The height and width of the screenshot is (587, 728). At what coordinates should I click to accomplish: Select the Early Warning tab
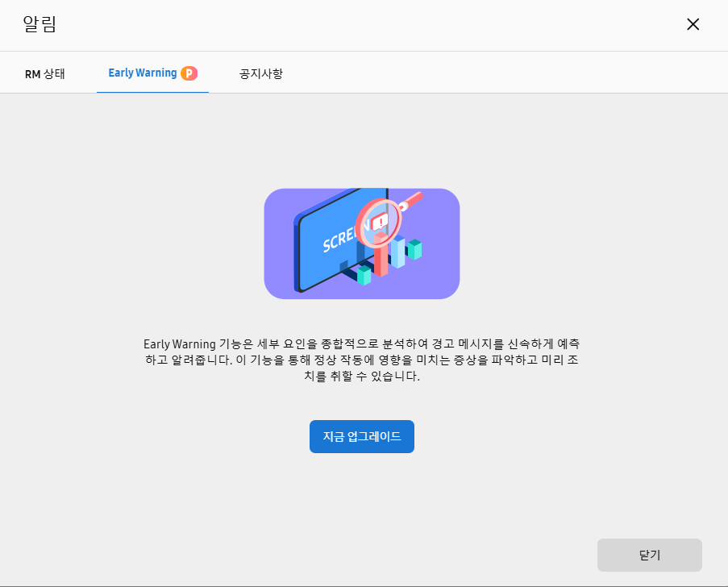tap(152, 73)
